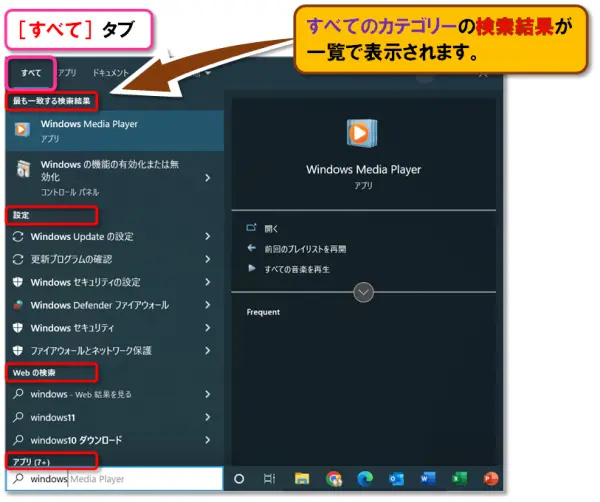Launch Google Chrome from taskbar
This screenshot has height=502, width=600.
tap(334, 479)
